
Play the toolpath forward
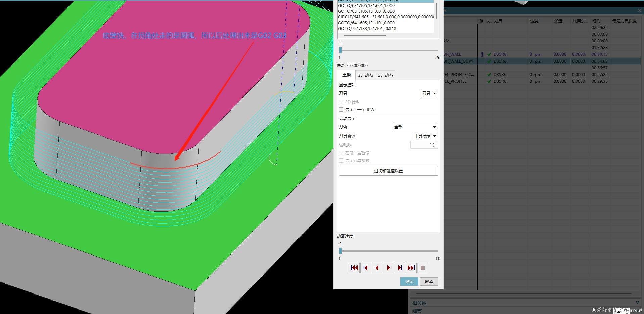[x=388, y=268]
